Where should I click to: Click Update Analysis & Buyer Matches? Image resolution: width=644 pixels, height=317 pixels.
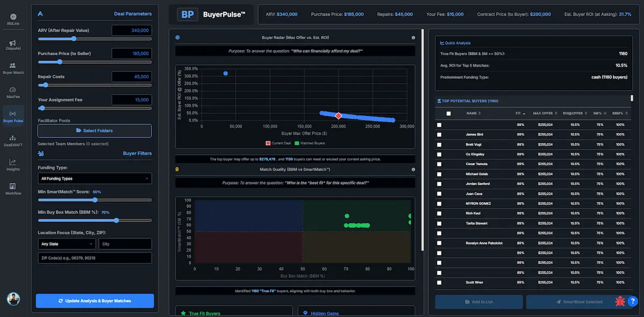pyautogui.click(x=94, y=300)
